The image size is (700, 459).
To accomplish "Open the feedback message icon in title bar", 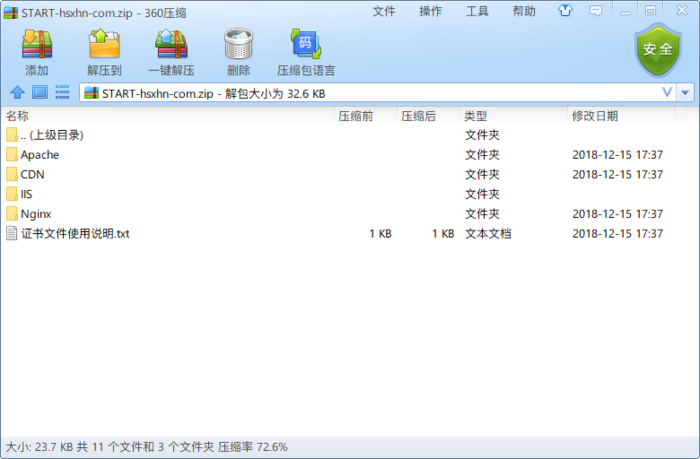I will tap(596, 10).
